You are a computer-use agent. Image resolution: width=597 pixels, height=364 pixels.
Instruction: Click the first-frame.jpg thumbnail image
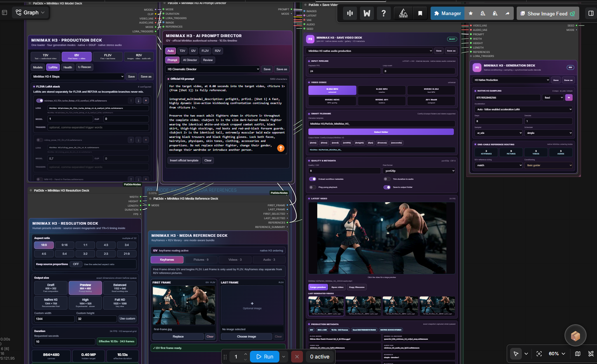click(184, 305)
